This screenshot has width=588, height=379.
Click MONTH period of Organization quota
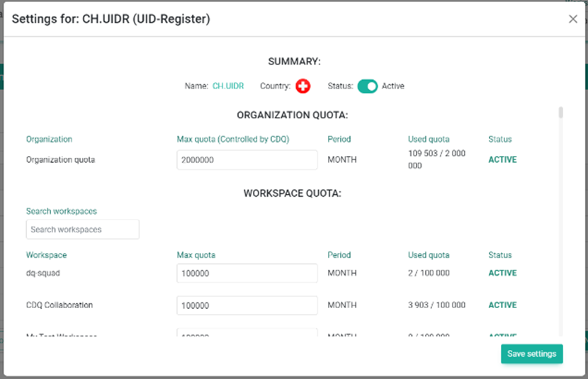342,159
